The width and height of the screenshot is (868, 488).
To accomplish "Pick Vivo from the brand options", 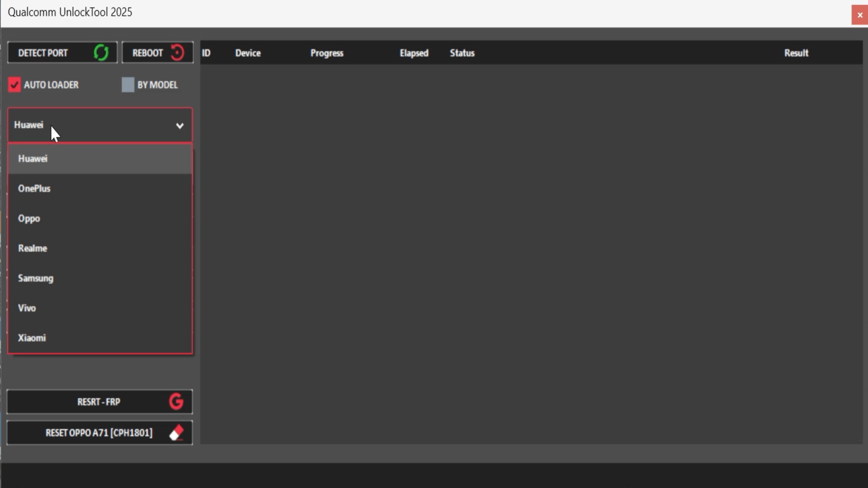I will (100, 308).
